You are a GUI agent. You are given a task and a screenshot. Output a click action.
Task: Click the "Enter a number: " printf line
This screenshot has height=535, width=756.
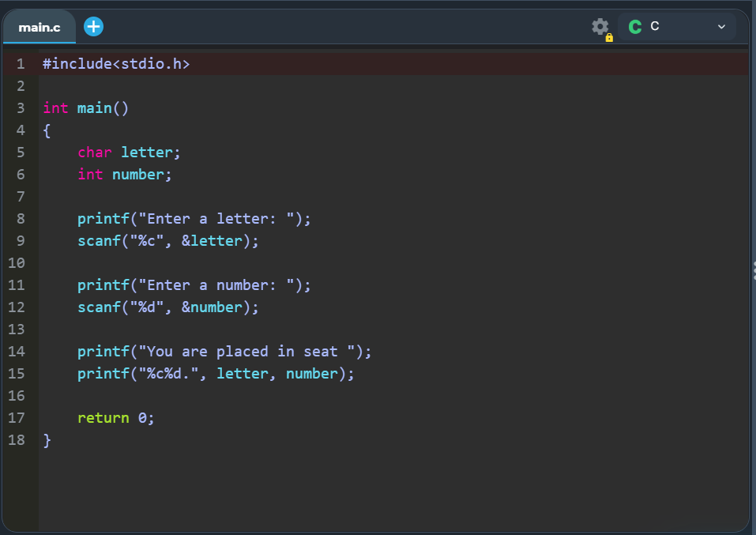click(x=194, y=284)
